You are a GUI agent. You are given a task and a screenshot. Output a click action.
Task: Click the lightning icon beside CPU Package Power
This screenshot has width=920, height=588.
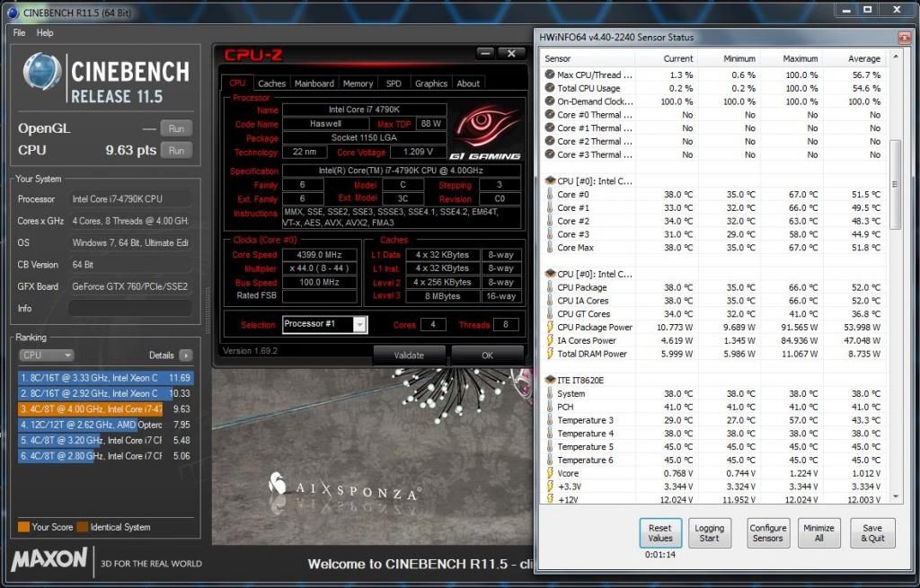pos(549,328)
